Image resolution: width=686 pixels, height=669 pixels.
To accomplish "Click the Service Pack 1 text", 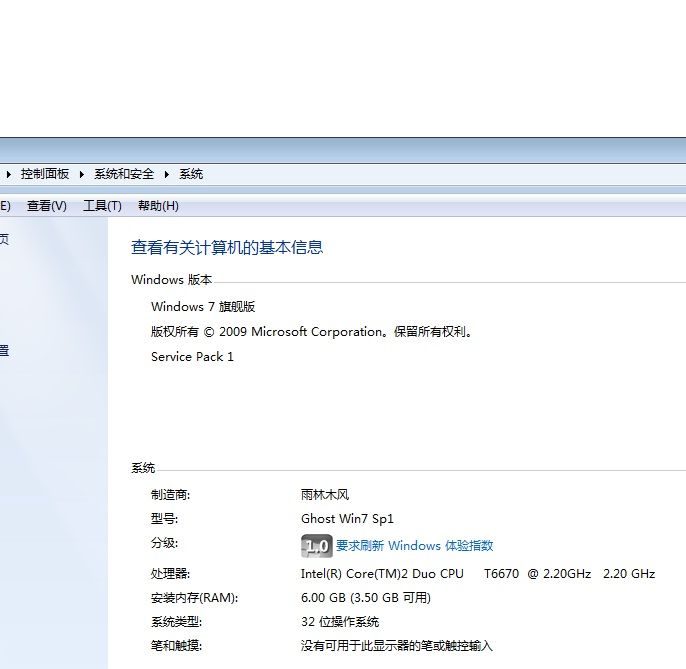I will (192, 357).
